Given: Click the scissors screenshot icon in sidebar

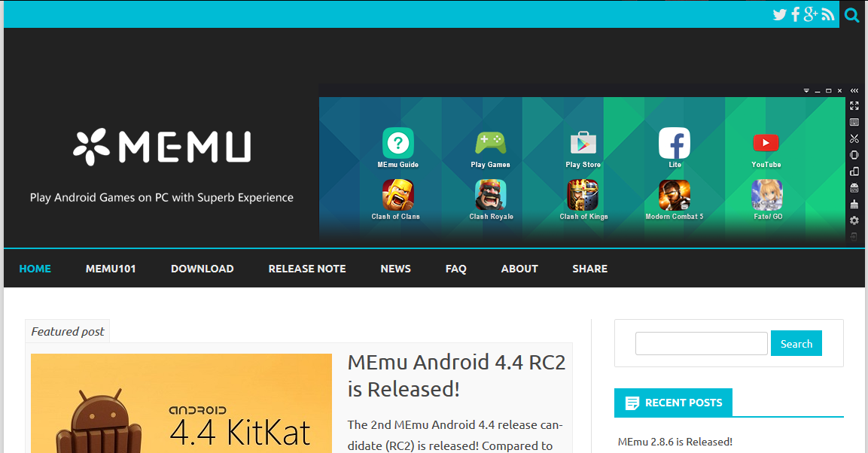Looking at the screenshot, I should 854,138.
